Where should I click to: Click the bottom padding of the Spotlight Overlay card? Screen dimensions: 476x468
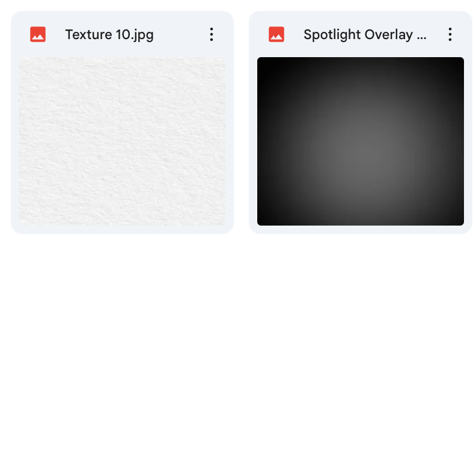(361, 230)
